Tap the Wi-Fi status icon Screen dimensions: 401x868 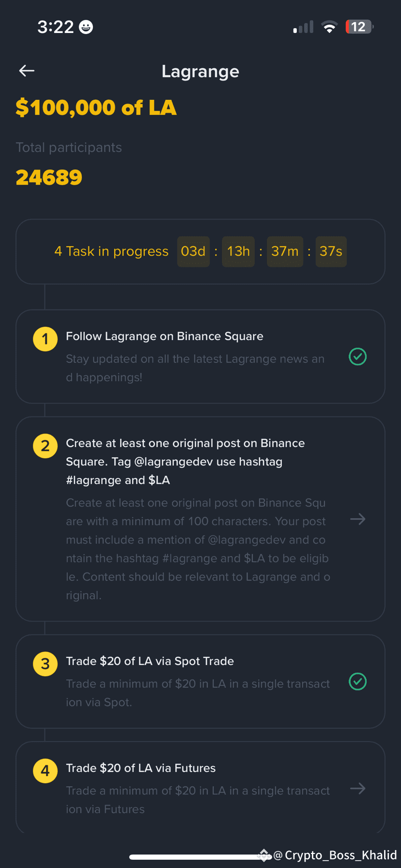[329, 27]
